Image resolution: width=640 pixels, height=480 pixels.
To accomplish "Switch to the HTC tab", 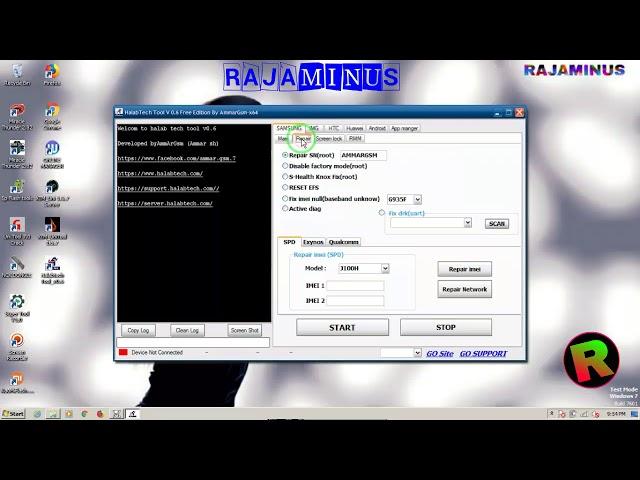I will pyautogui.click(x=334, y=128).
